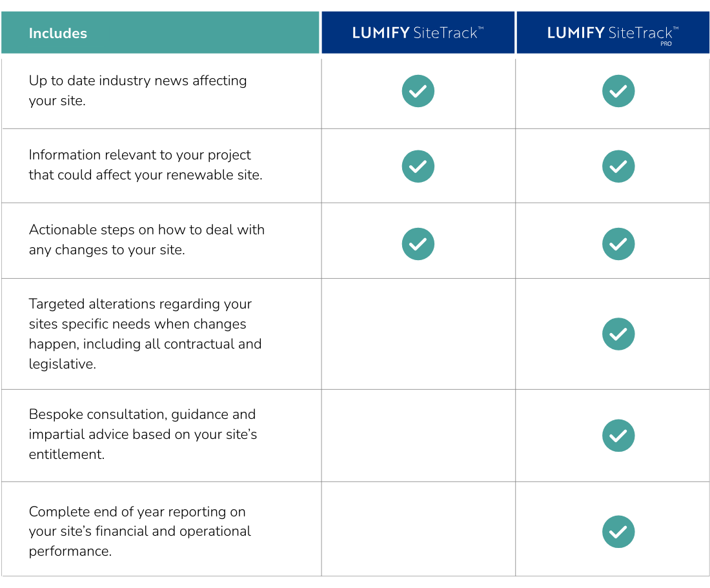Click 'Complete end of year reporting' description
This screenshot has width=710, height=588.
click(x=139, y=531)
